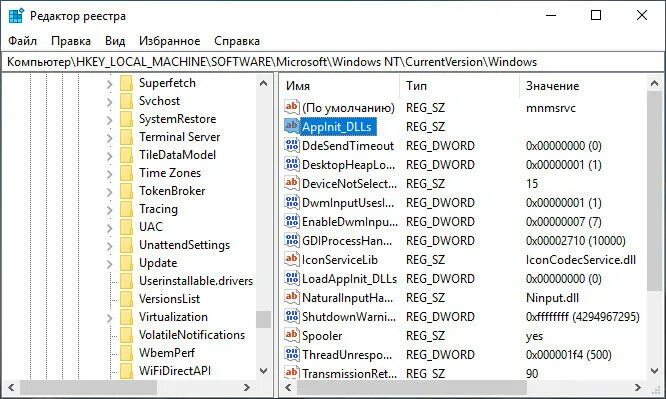
Task: Maximize the Registry Editor window
Action: (596, 16)
